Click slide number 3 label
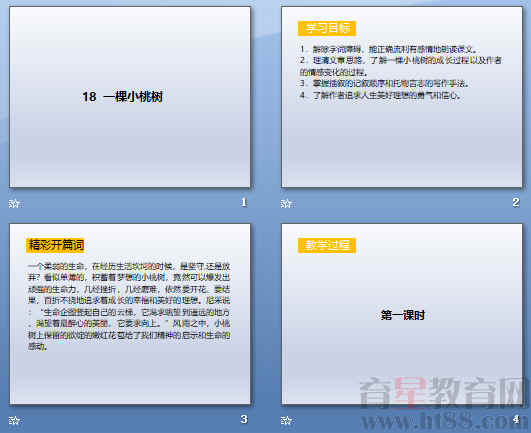Screen dimensions: 531x433 [x=244, y=419]
